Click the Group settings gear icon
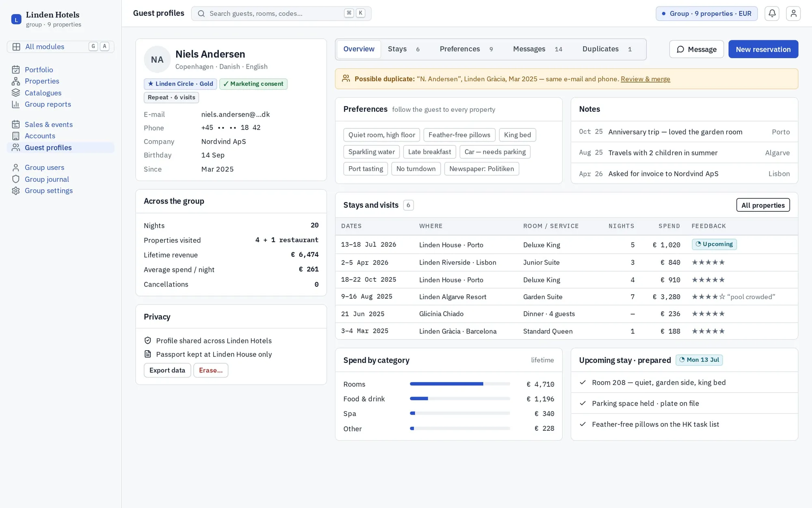The image size is (812, 508). [16, 191]
